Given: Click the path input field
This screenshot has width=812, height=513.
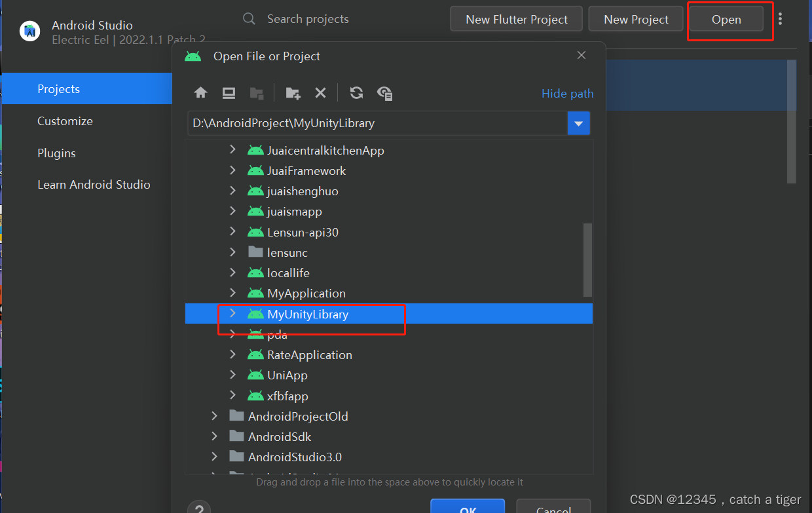Looking at the screenshot, I should (377, 123).
